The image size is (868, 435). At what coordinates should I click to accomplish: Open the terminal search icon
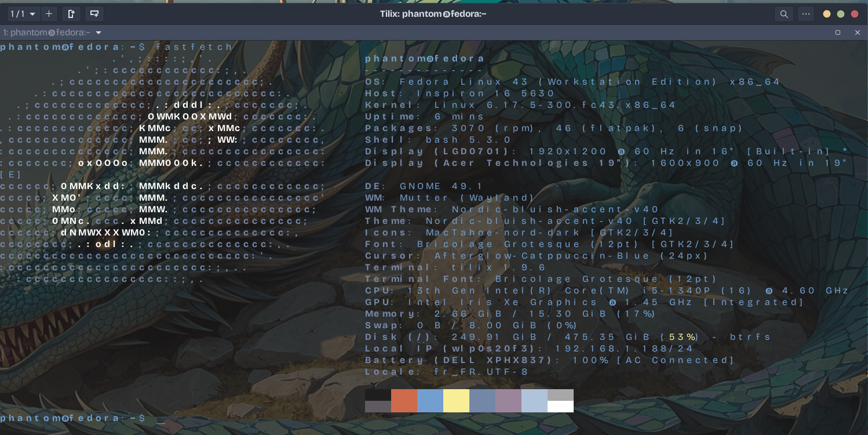784,14
